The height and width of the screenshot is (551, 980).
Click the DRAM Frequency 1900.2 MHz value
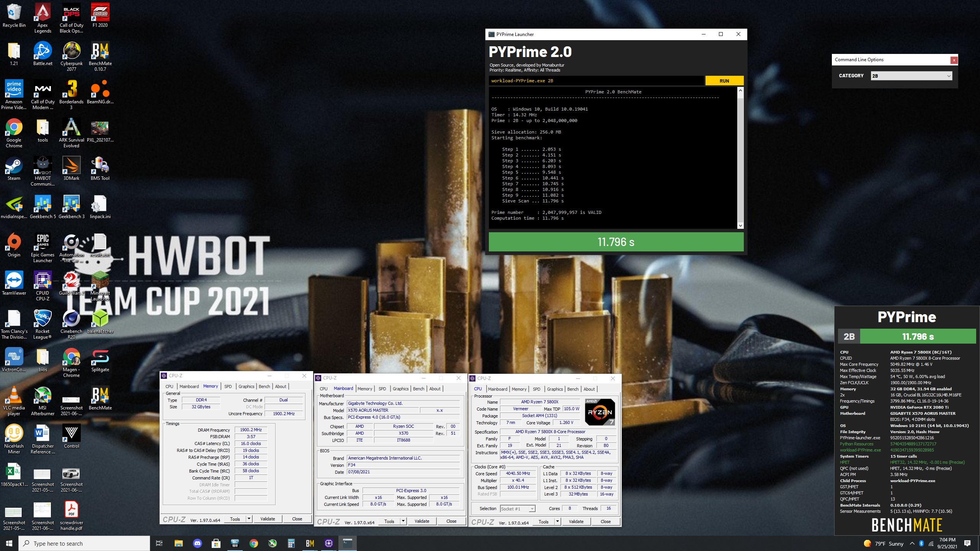tap(251, 430)
